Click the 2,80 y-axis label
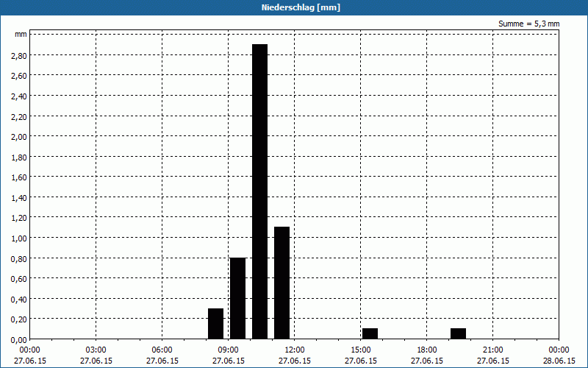This screenshot has height=368, width=588. [x=19, y=56]
